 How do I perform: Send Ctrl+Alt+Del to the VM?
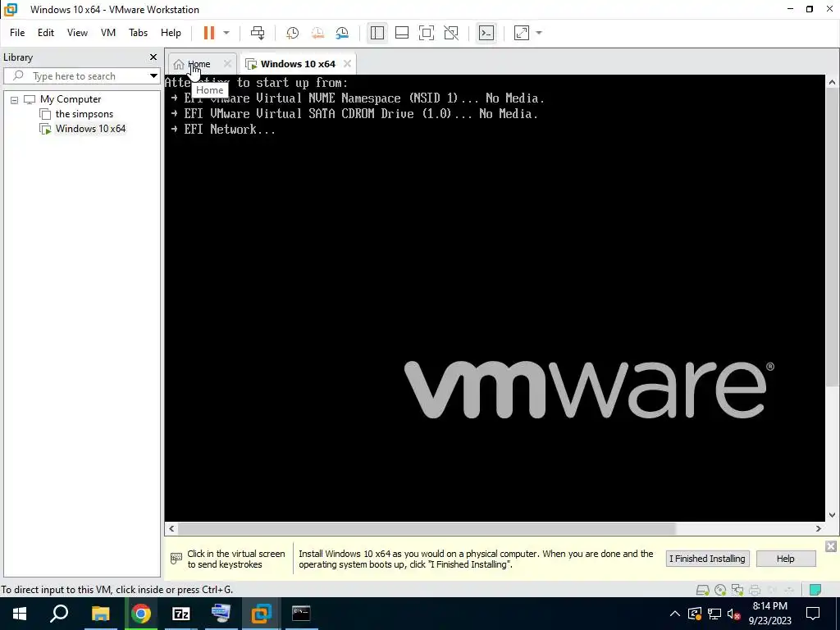coord(258,33)
